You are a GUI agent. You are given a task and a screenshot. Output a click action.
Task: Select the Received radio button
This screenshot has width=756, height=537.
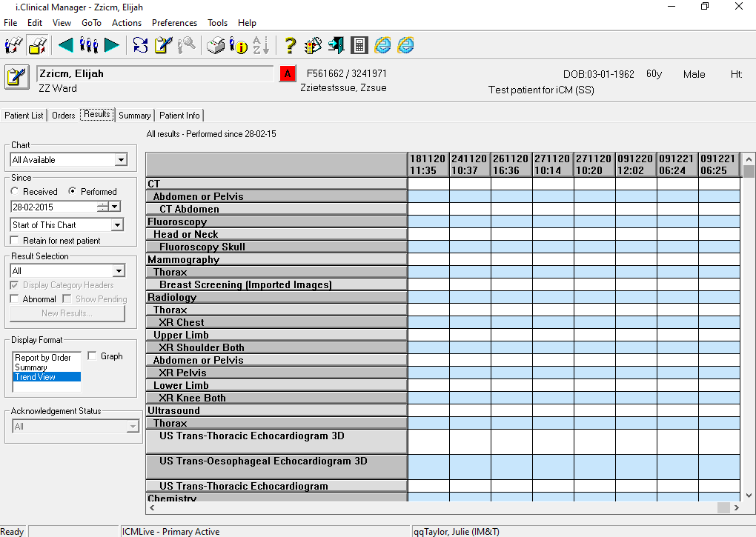tap(15, 191)
